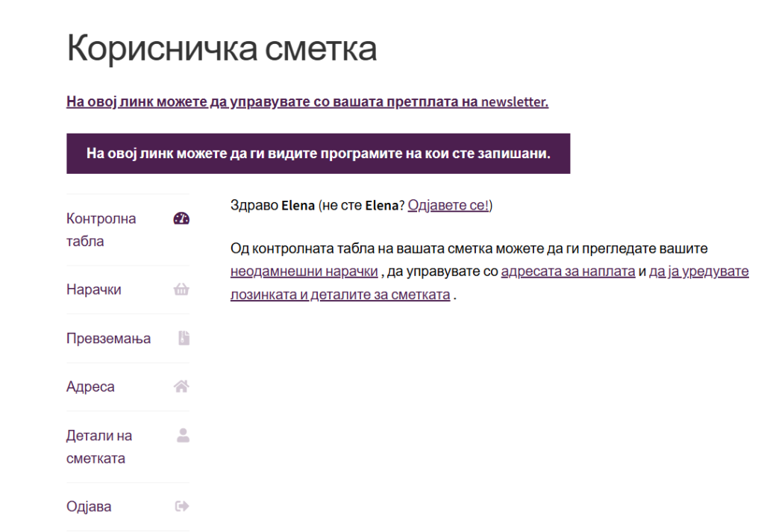Go to the Нарачки section
The image size is (764, 532).
coord(93,290)
